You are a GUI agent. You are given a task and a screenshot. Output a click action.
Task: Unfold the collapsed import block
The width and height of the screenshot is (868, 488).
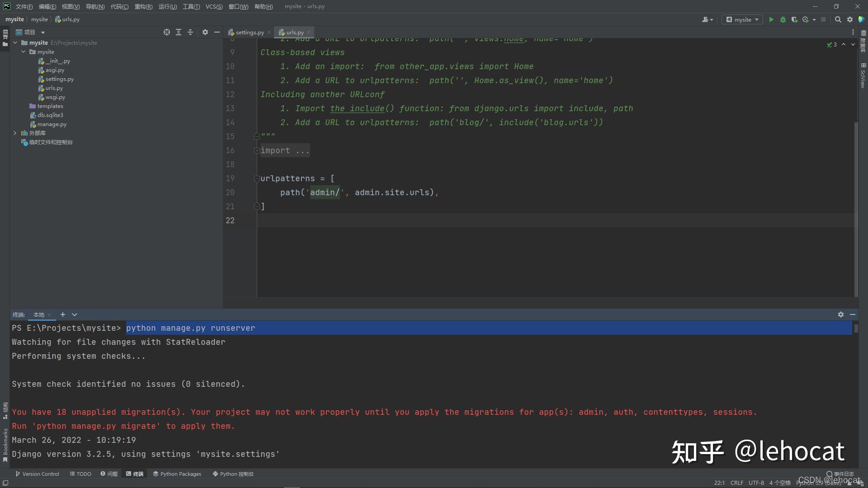click(257, 150)
